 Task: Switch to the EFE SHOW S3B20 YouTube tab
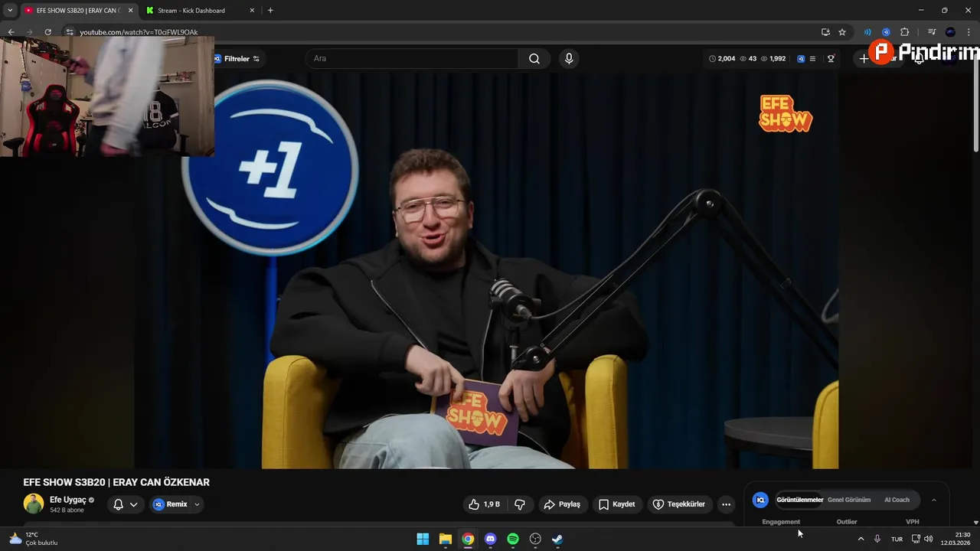[x=77, y=11]
